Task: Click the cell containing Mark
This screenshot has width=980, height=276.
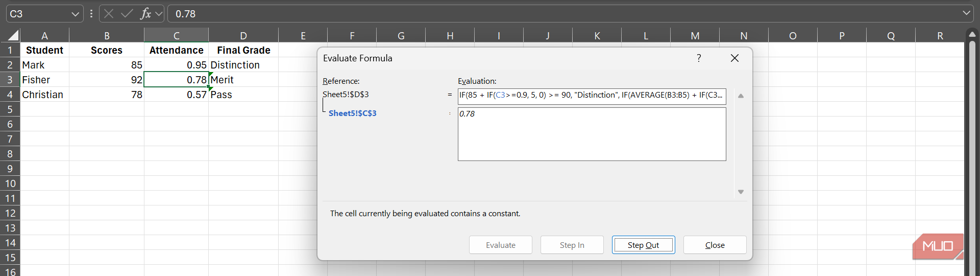Action: (44, 65)
